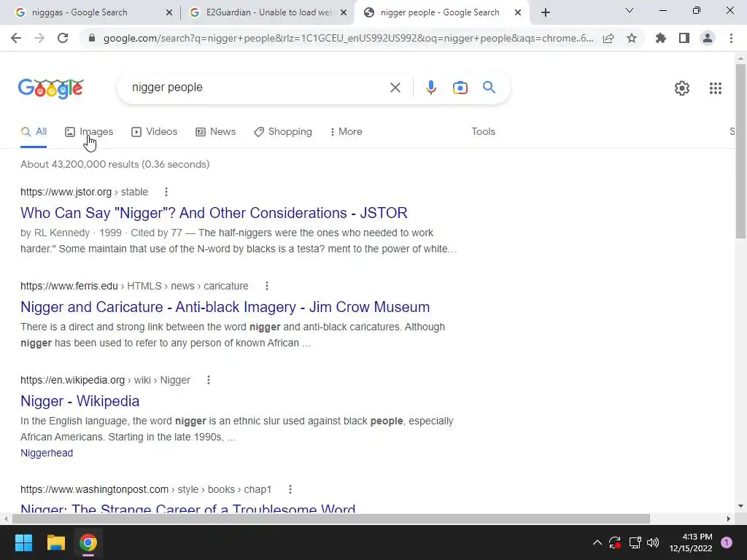This screenshot has height=560, width=747.
Task: Open network status in system tray
Action: click(635, 542)
